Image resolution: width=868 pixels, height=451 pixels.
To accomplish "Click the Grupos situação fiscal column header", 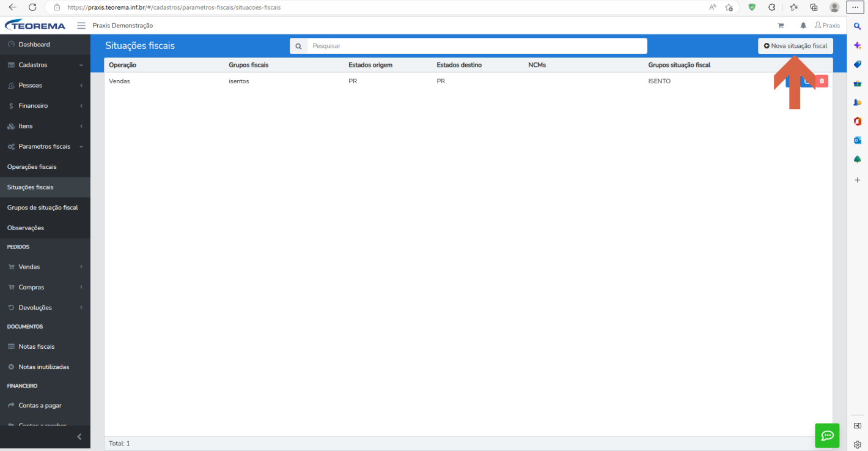I will [679, 65].
